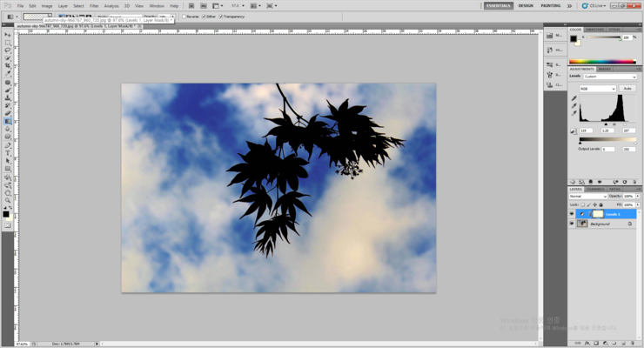The image size is (644, 348).
Task: Select the Crop tool
Action: [8, 66]
